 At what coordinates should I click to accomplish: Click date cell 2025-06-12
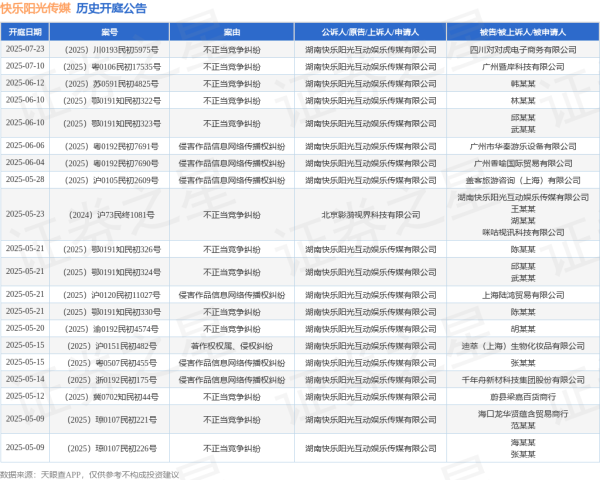[25, 83]
